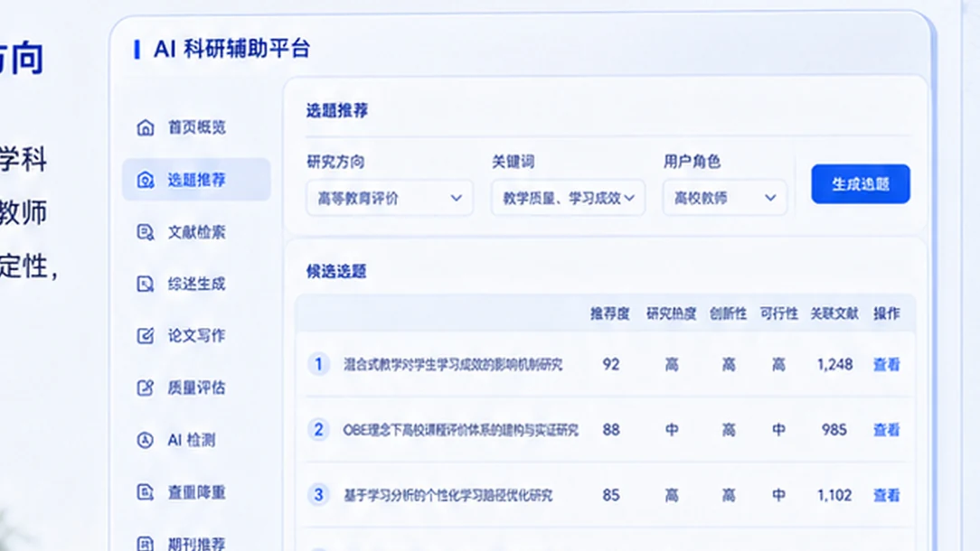Click the 论文写作 edit icon
This screenshot has width=980, height=551.
(145, 336)
